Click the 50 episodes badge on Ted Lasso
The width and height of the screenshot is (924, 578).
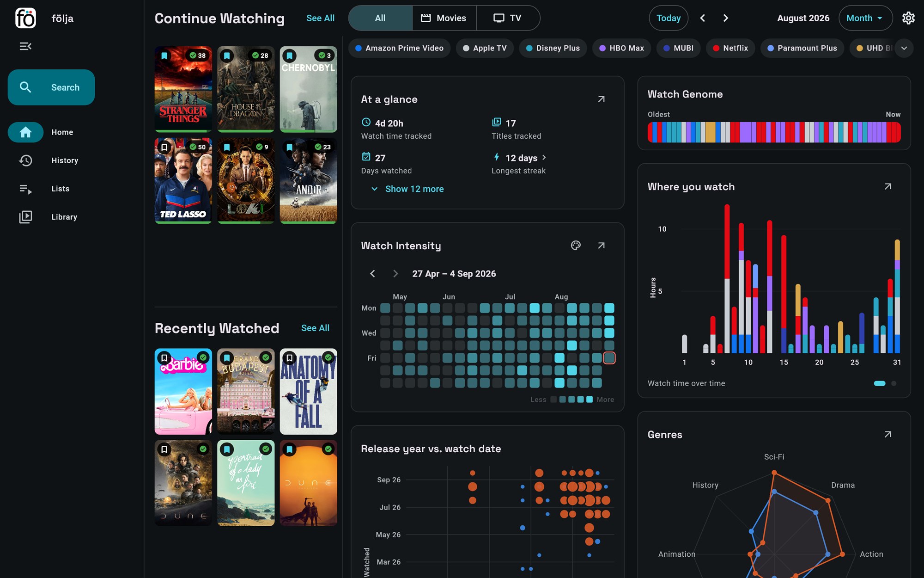coord(198,147)
